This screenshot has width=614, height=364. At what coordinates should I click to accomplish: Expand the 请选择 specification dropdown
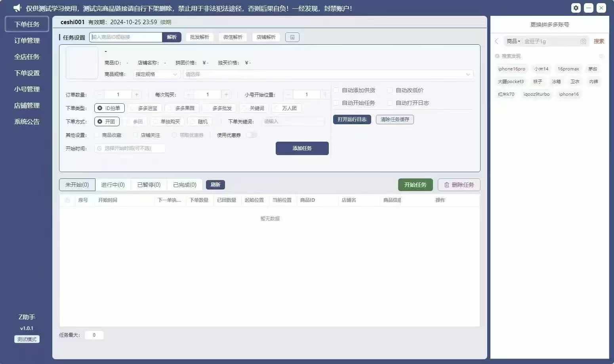328,74
